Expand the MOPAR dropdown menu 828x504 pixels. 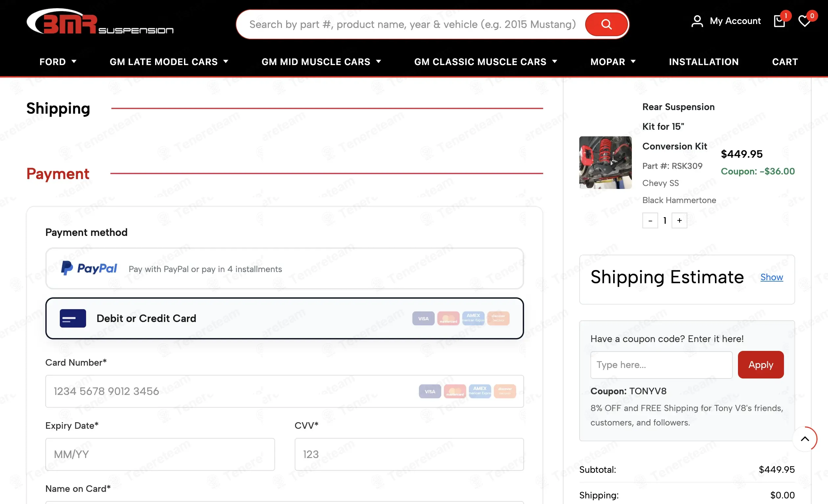point(613,62)
